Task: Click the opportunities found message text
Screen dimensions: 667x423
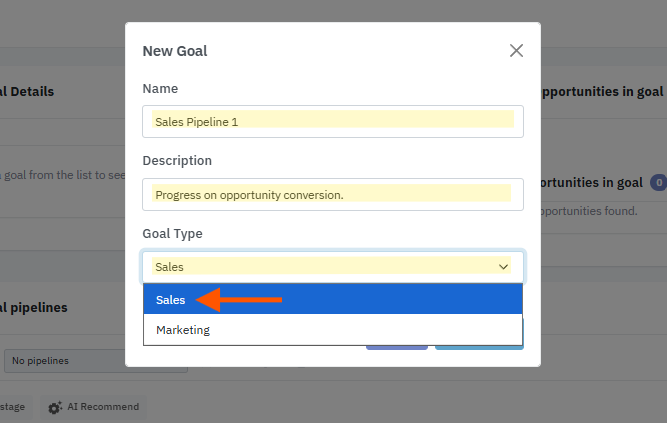Action: [588, 211]
